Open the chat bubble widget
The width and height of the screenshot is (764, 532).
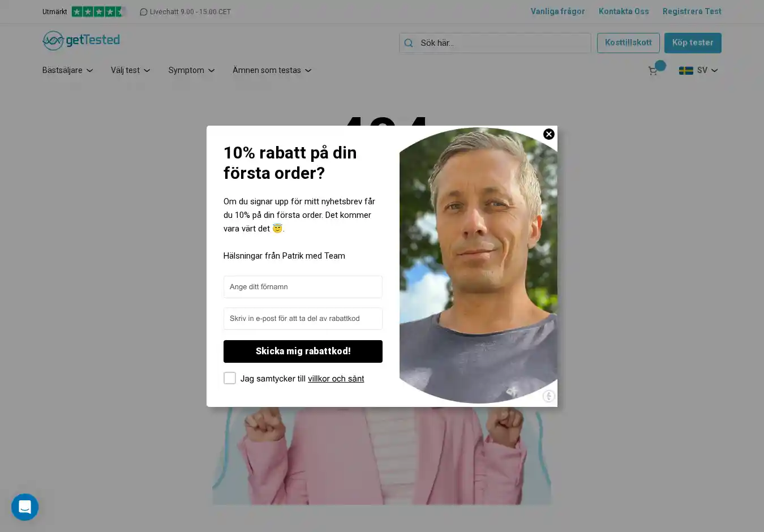pyautogui.click(x=25, y=507)
